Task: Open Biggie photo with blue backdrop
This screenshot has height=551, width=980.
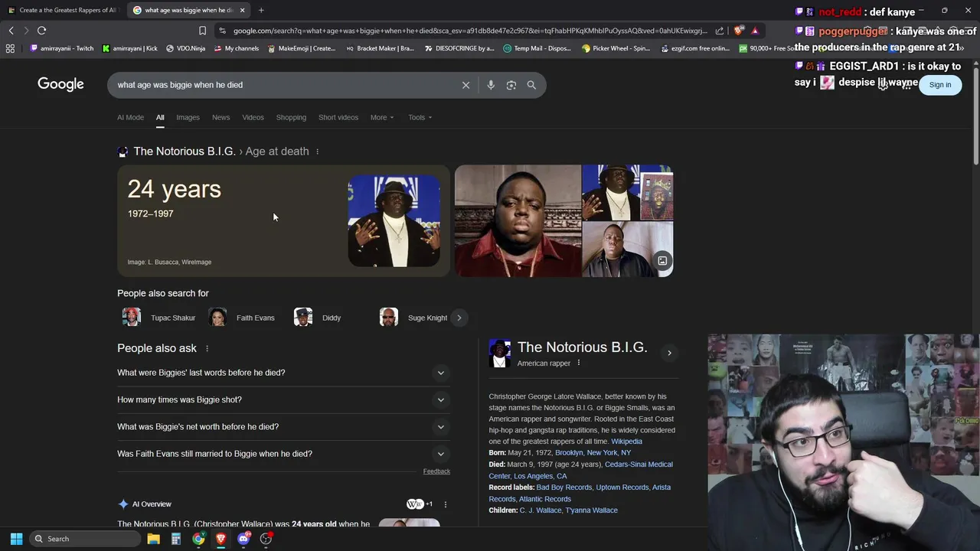Action: [x=394, y=221]
